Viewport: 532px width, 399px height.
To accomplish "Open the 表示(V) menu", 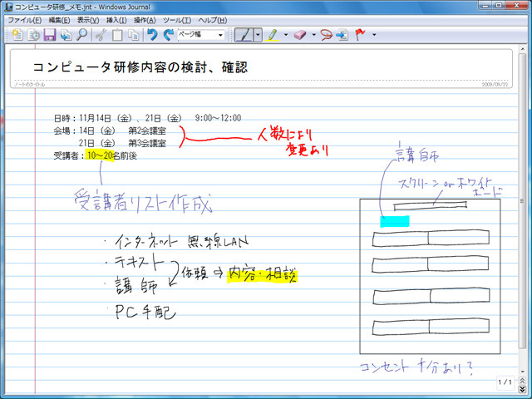I will (x=88, y=20).
